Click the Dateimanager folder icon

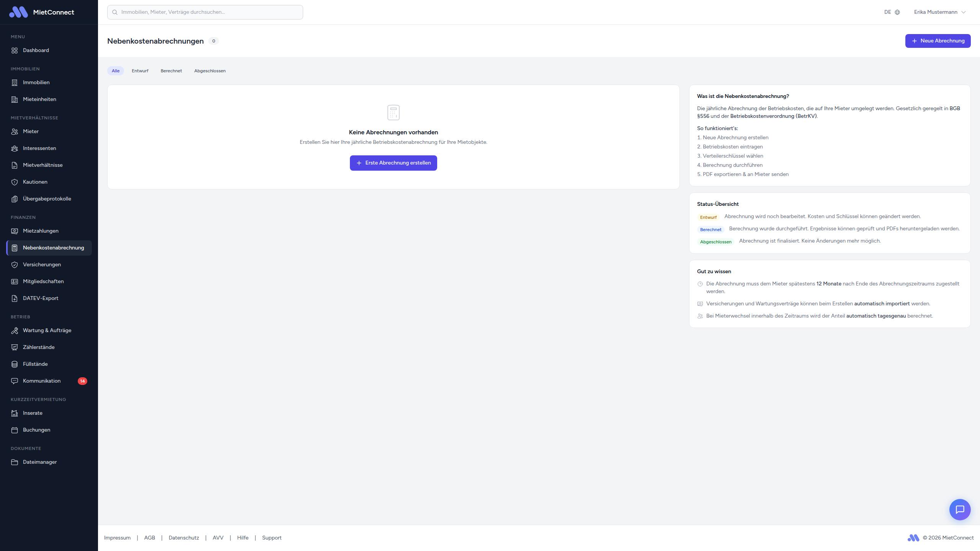[15, 462]
